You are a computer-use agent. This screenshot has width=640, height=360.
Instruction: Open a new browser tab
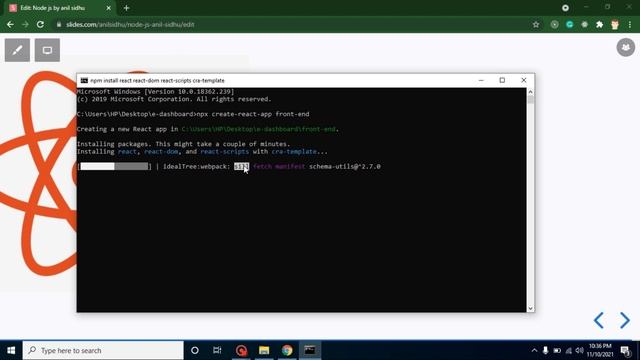coord(127,8)
